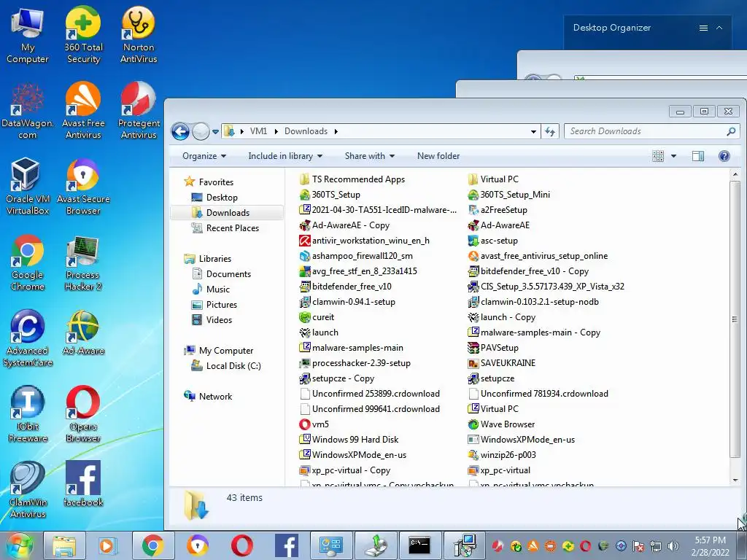Open Opera from the taskbar
This screenshot has height=560, width=747.
tap(242, 545)
